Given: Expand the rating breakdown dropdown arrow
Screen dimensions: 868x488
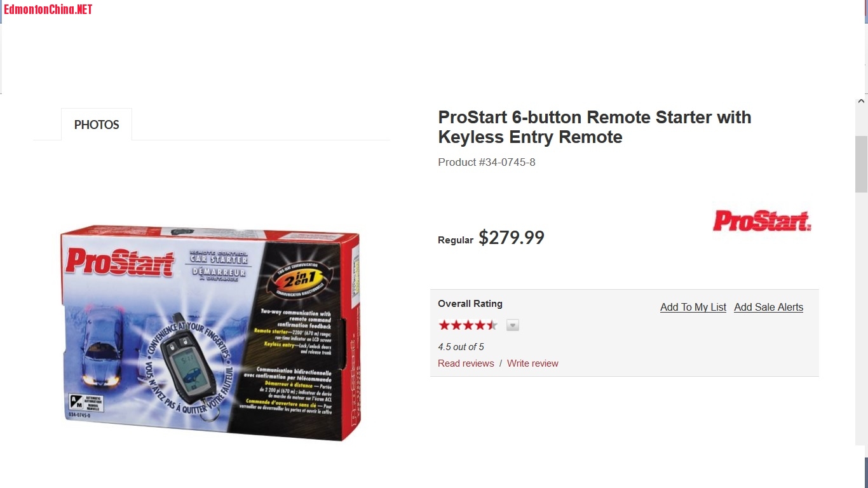Looking at the screenshot, I should (513, 325).
